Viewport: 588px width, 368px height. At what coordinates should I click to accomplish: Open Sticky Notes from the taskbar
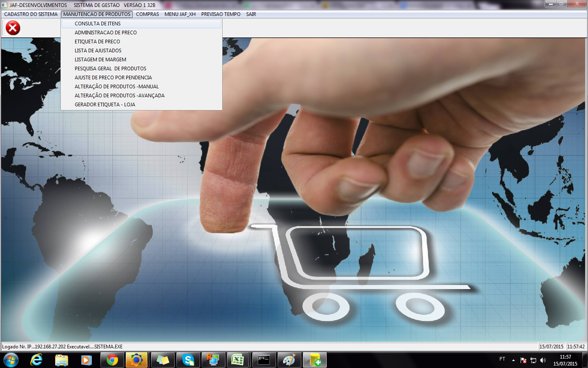[163, 360]
